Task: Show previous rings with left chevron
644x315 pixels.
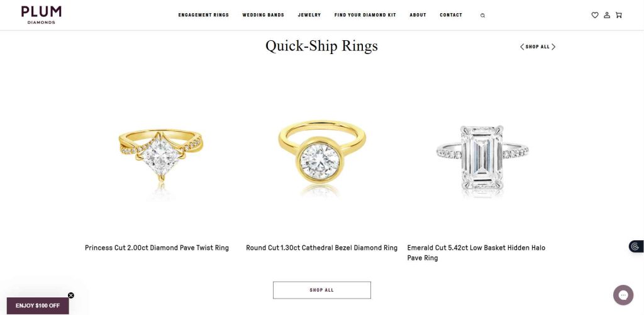Action: click(522, 47)
